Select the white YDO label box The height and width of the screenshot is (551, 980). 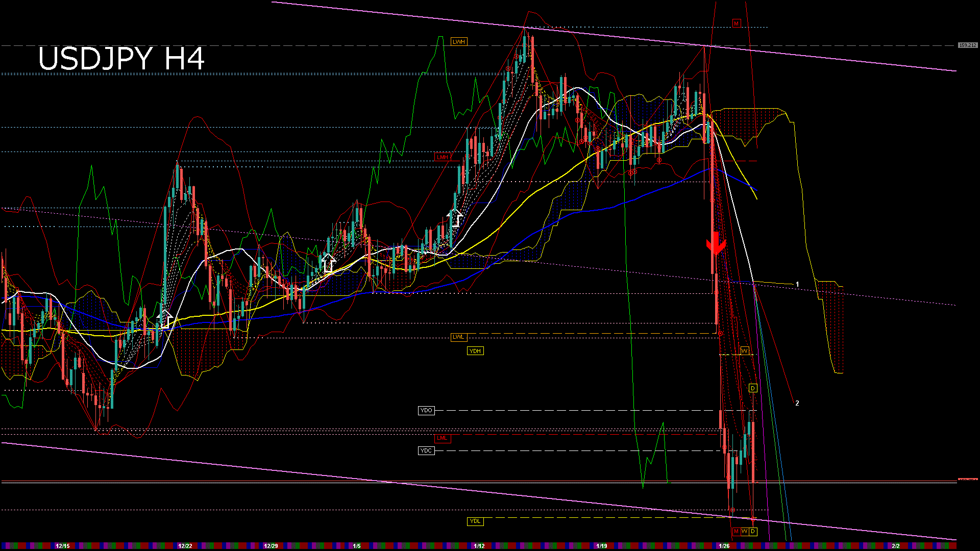426,410
